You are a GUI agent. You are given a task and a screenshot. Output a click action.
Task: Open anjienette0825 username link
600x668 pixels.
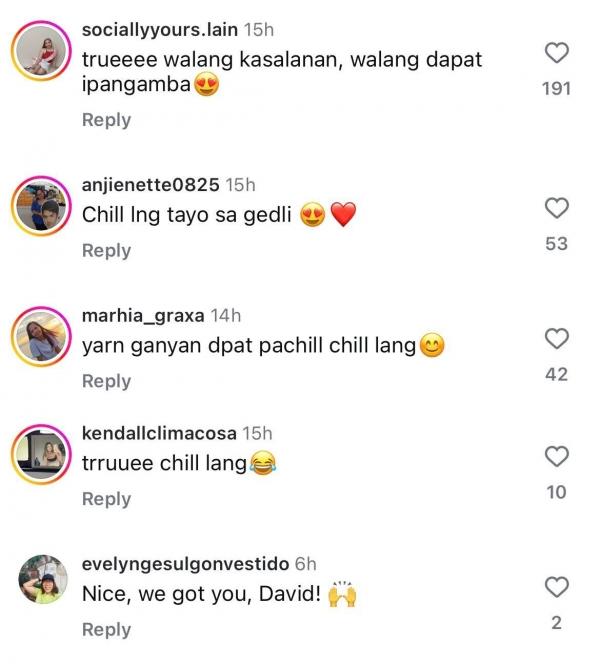tap(150, 185)
